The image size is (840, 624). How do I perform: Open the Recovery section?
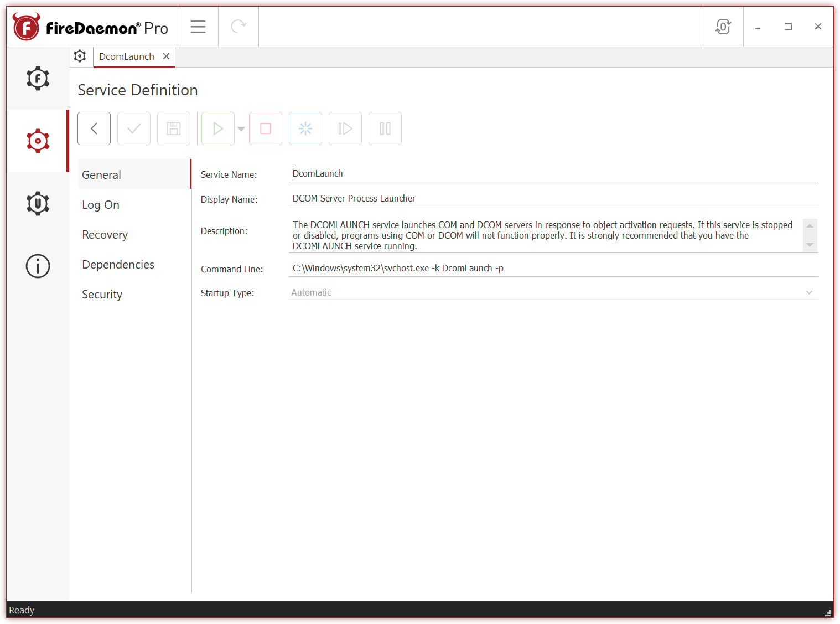[x=134, y=235]
